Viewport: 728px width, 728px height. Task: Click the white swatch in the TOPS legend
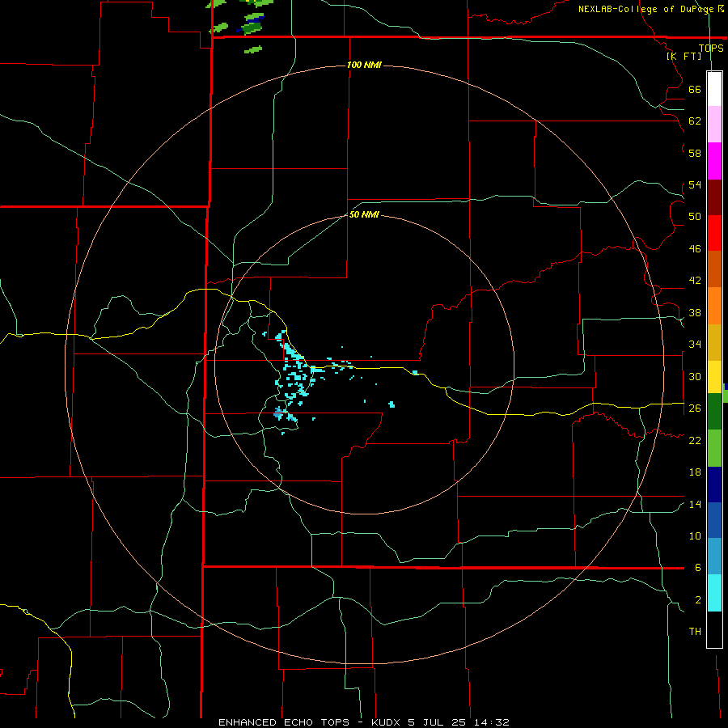(714, 89)
